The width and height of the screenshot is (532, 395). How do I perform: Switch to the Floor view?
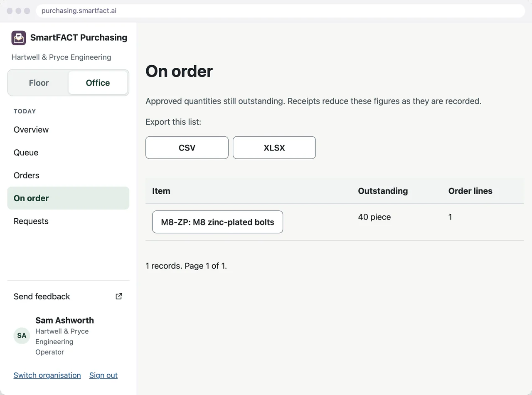point(39,83)
